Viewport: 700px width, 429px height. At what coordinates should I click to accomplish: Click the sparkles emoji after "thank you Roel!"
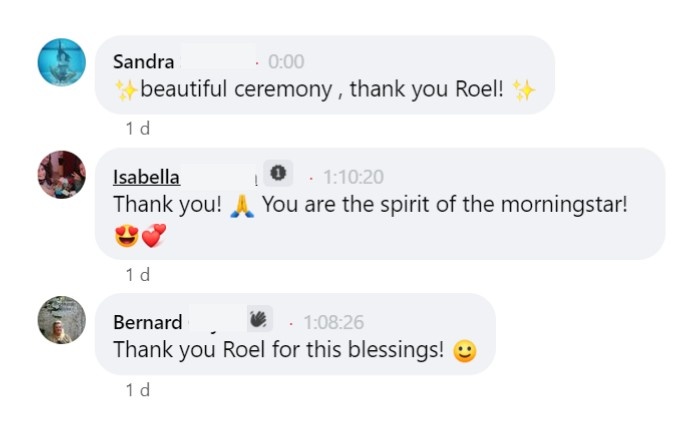(x=523, y=90)
